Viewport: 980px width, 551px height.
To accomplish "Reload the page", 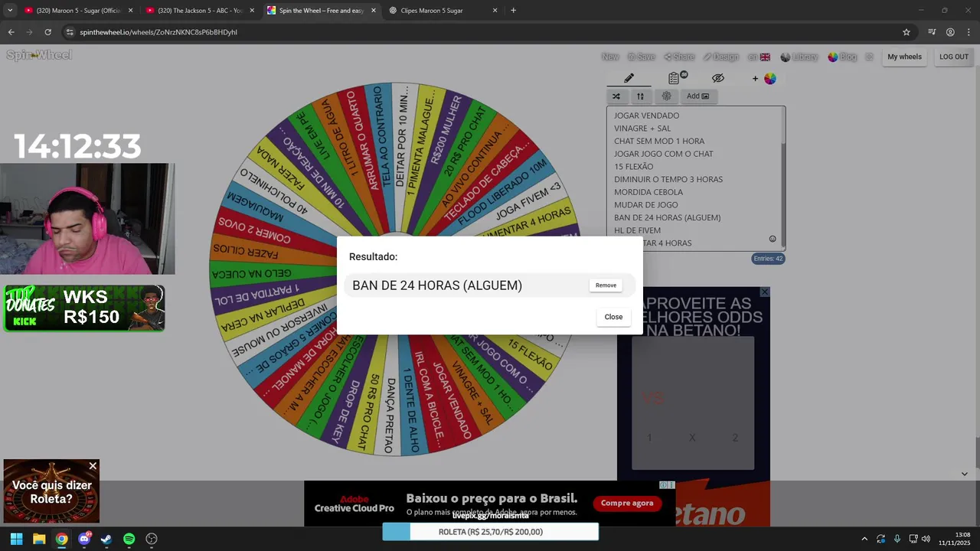I will pos(47,32).
